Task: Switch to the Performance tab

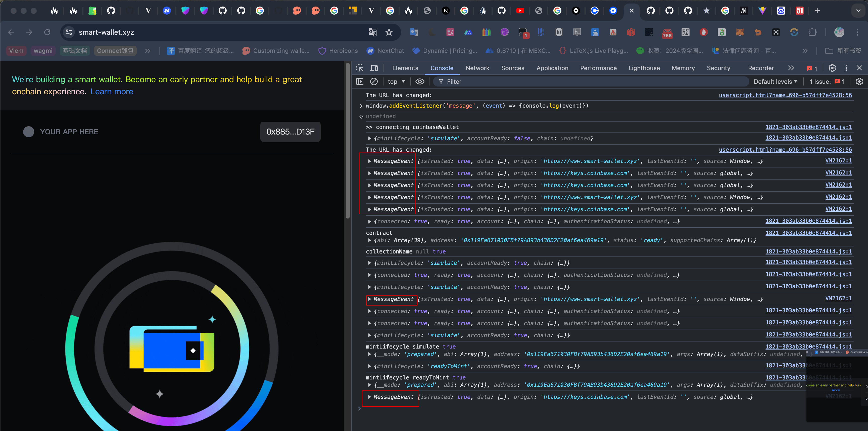Action: [x=598, y=68]
